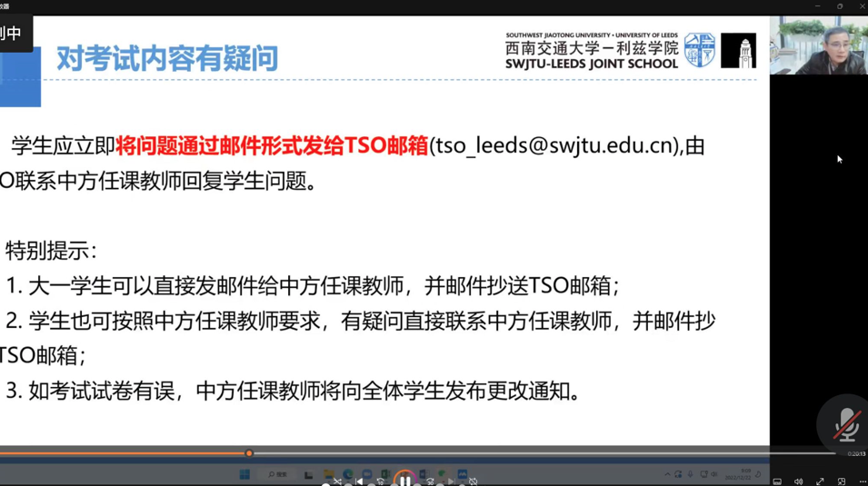Image resolution: width=868 pixels, height=486 pixels.
Task: Expand the system tray chevron in taskbar
Action: pos(667,474)
